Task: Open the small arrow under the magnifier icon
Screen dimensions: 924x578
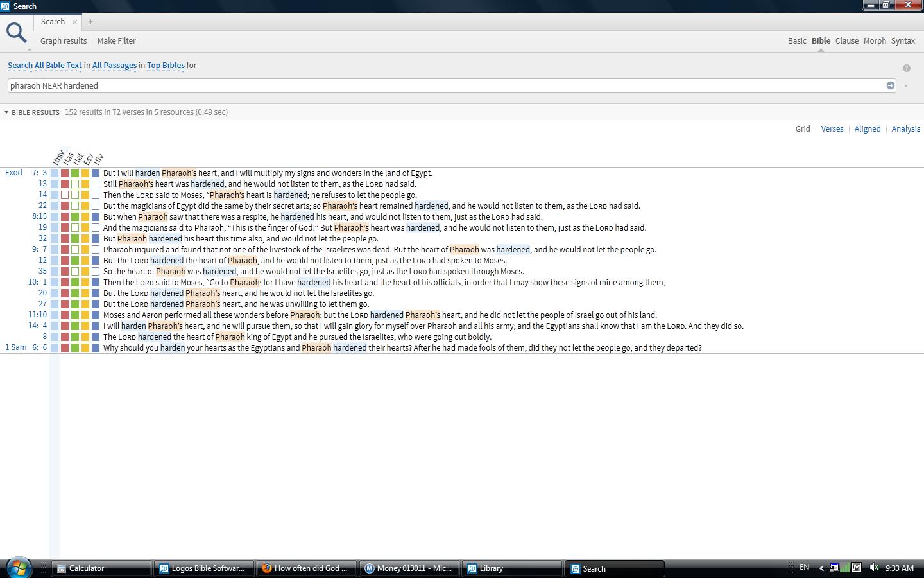Action: (x=29, y=50)
